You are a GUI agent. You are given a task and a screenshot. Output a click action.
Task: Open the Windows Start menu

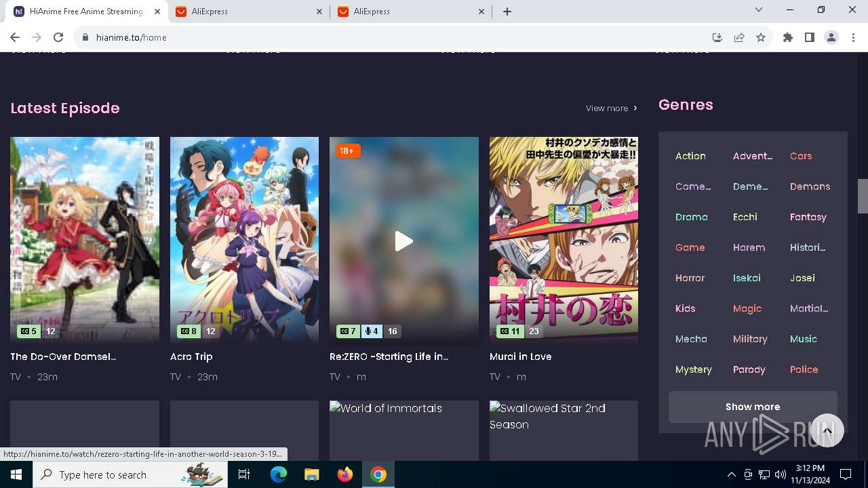[x=16, y=474]
